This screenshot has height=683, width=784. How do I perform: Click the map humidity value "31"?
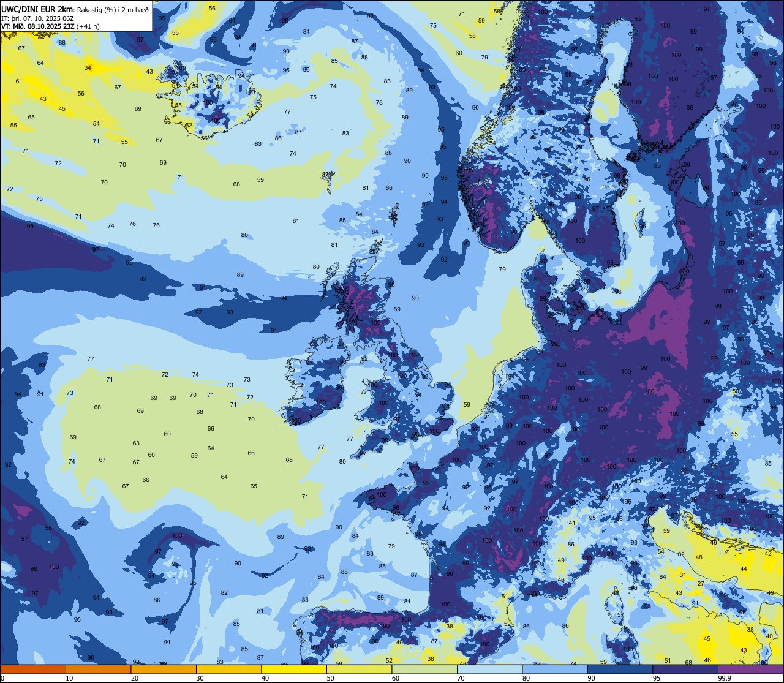tap(683, 575)
